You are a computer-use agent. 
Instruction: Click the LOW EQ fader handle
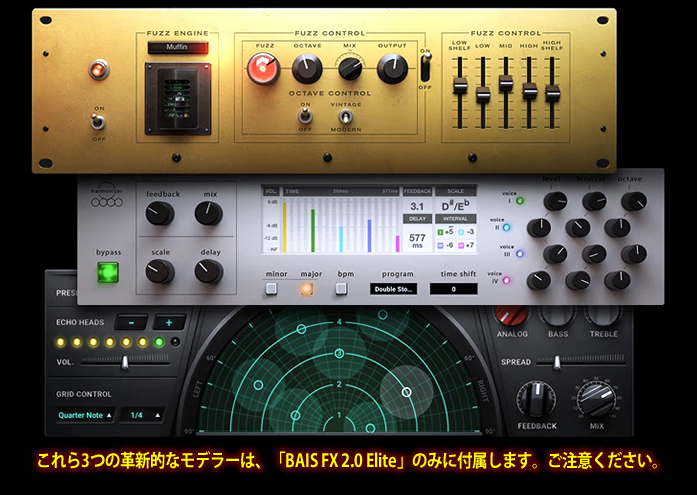tap(483, 94)
